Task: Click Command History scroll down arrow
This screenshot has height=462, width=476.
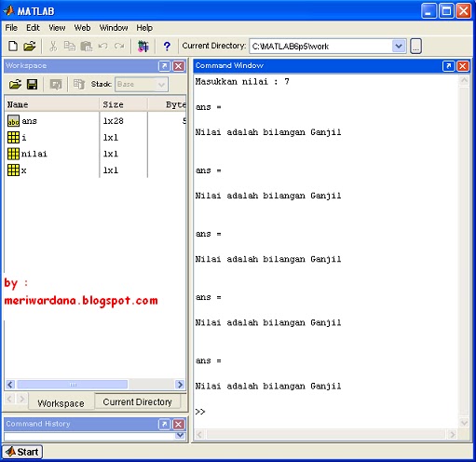Action: click(x=180, y=435)
